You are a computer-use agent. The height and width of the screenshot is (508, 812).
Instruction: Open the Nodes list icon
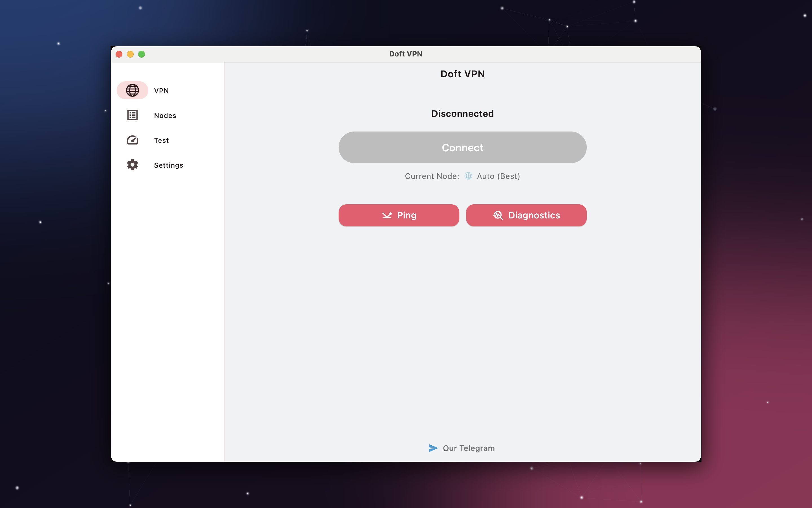(x=132, y=115)
